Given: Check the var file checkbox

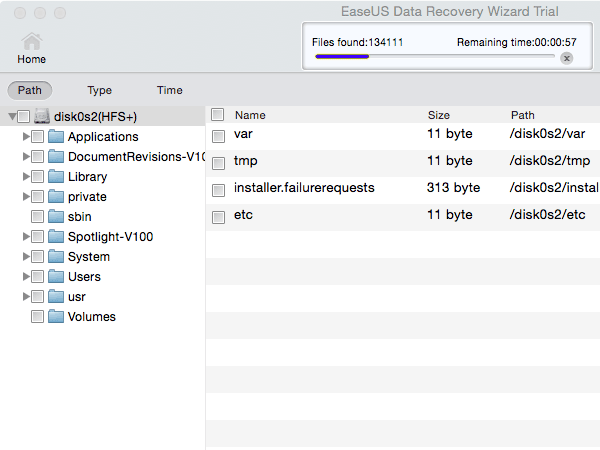Looking at the screenshot, I should [x=218, y=136].
